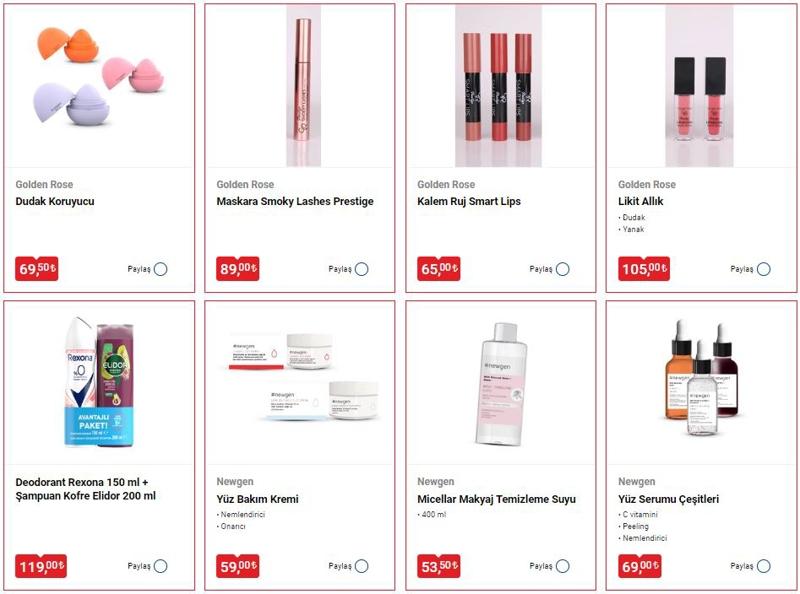This screenshot has height=594, width=800.
Task: Select Paylaş circle for Likit Allık
Action: coord(764,269)
